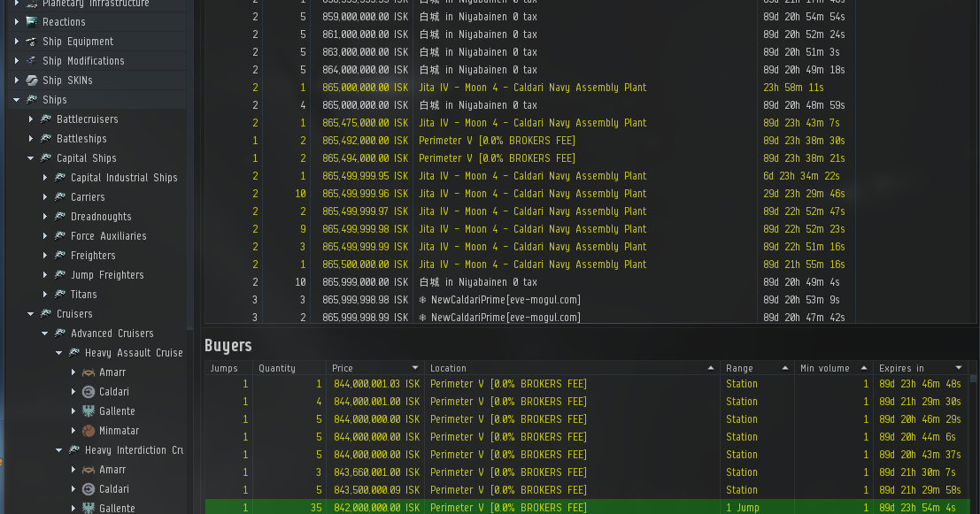Viewport: 980px width, 514px height.
Task: Click the Advanced Cruisers group icon
Action: pos(60,333)
